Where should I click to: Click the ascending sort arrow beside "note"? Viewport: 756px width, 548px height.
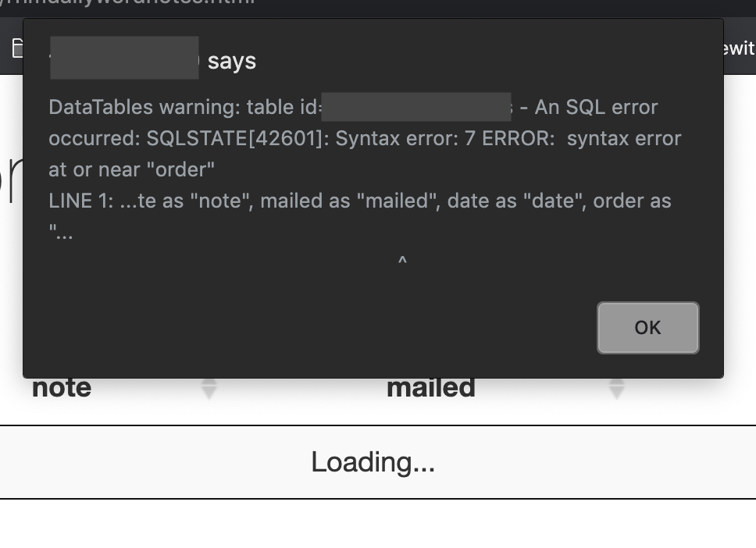(x=209, y=380)
